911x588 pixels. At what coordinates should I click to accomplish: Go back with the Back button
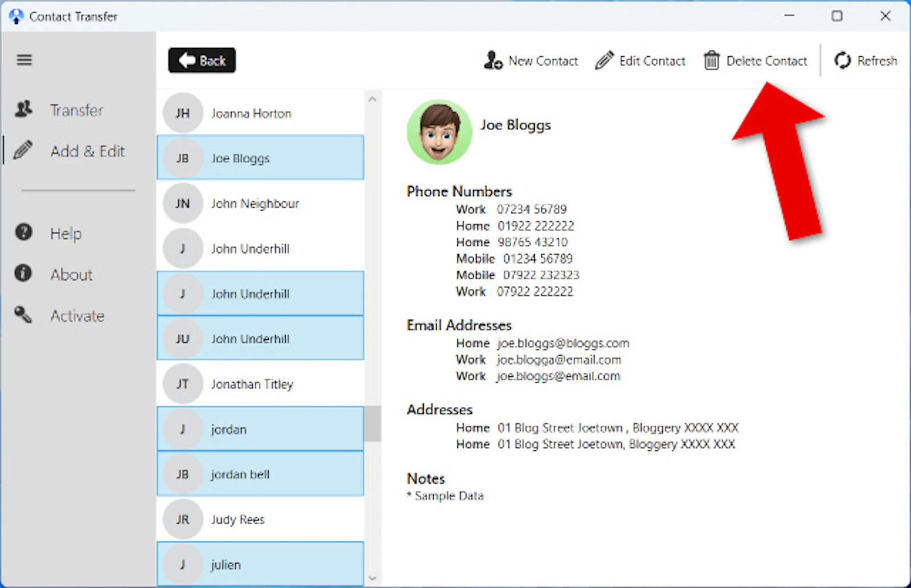pyautogui.click(x=202, y=60)
